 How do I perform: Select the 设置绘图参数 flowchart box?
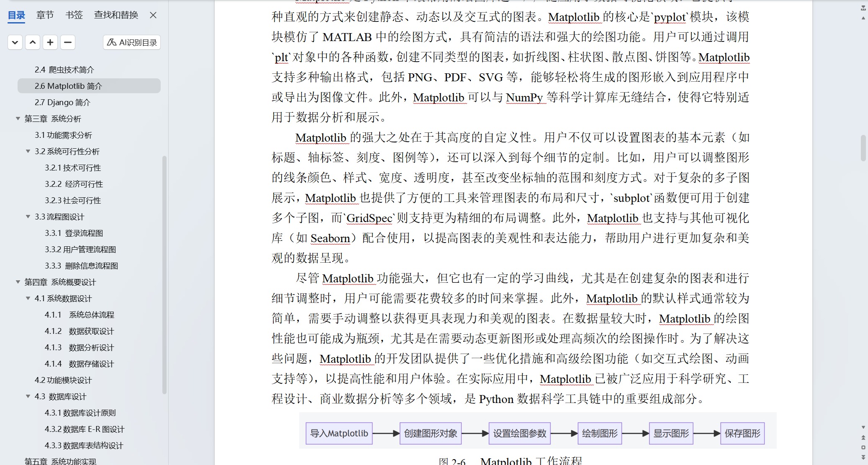(520, 433)
